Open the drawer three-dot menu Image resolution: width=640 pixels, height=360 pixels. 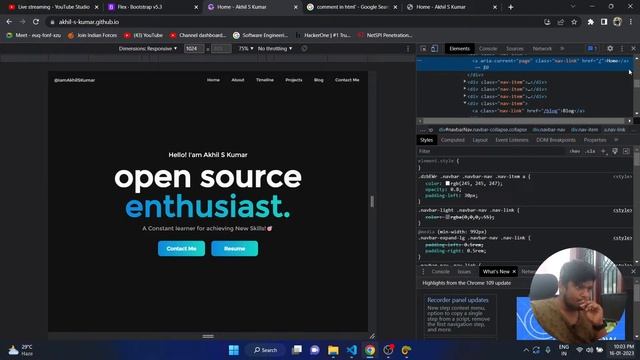[x=423, y=271]
